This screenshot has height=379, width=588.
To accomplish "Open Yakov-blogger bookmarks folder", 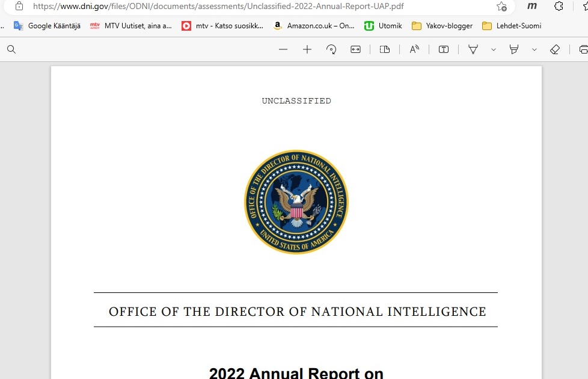I will coord(442,25).
